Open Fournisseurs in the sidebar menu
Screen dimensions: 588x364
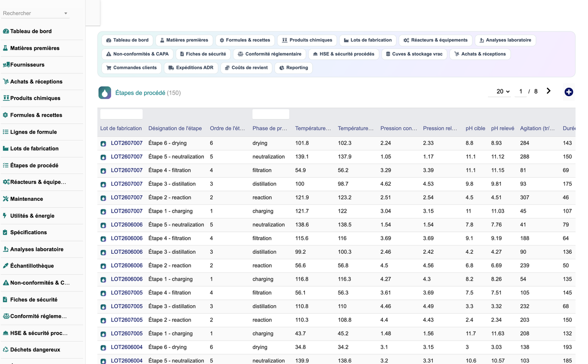point(27,65)
